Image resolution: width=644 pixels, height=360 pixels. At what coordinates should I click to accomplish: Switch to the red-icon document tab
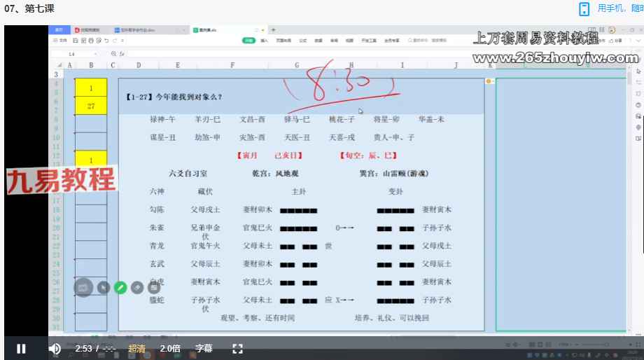pyautogui.click(x=90, y=30)
